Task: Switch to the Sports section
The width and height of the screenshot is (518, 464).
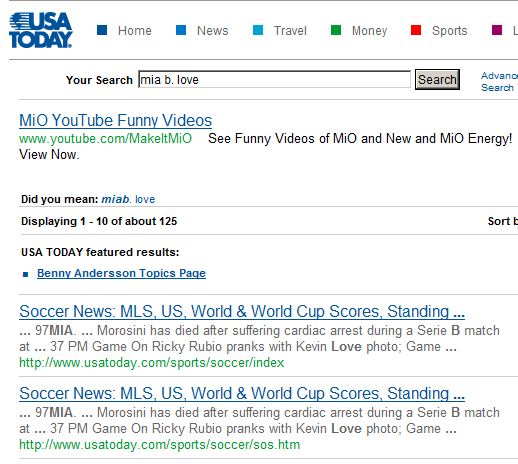Action: pyautogui.click(x=449, y=31)
